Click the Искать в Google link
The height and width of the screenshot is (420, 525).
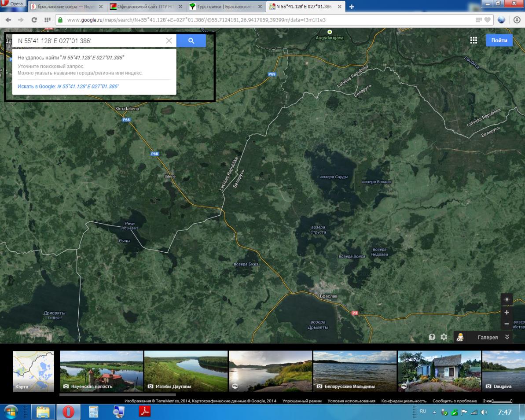point(68,86)
